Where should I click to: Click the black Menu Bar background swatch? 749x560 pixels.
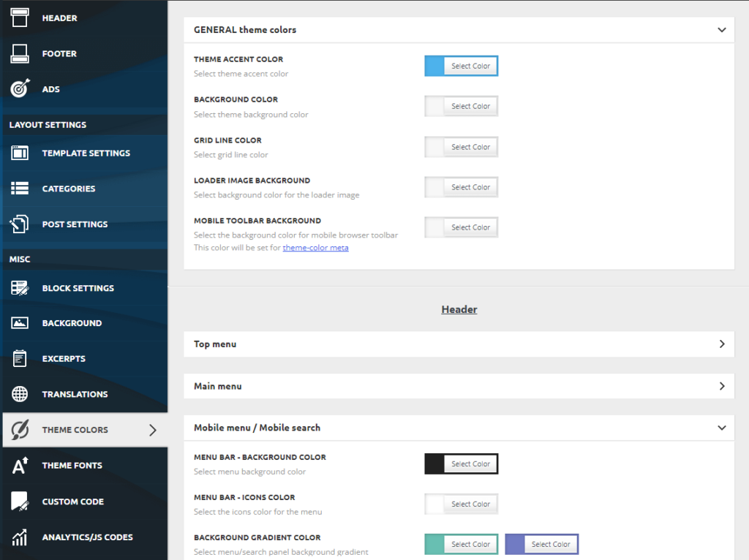[434, 463]
